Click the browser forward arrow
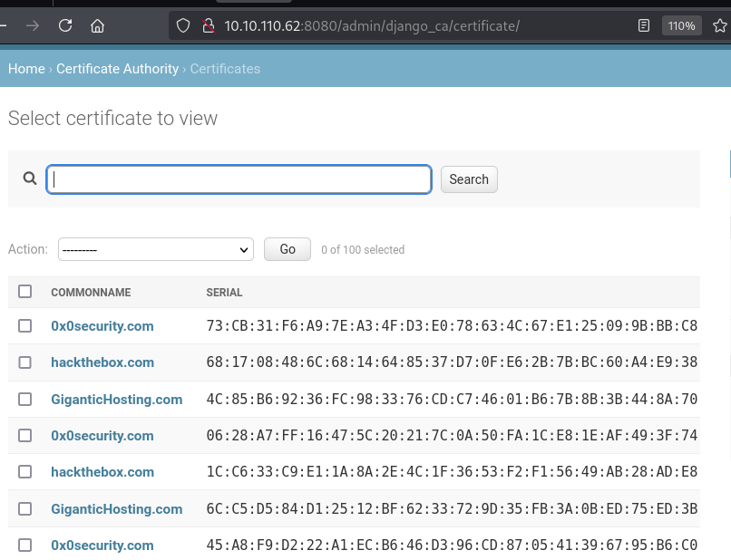The image size is (731, 560). coord(33,25)
